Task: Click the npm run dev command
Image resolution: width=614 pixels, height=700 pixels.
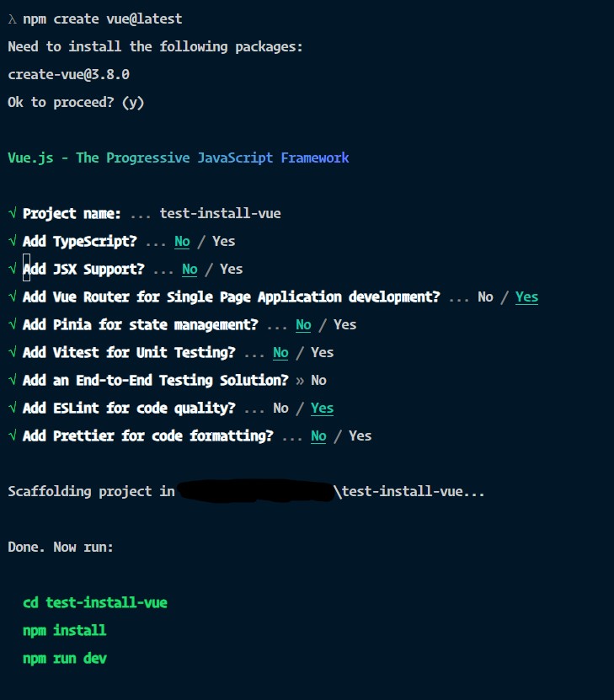Action: [65, 659]
